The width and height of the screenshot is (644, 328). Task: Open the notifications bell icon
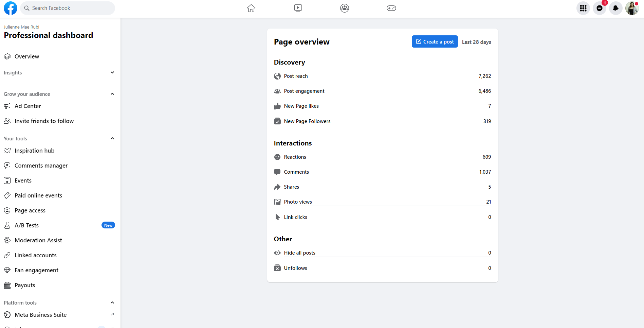click(x=615, y=8)
